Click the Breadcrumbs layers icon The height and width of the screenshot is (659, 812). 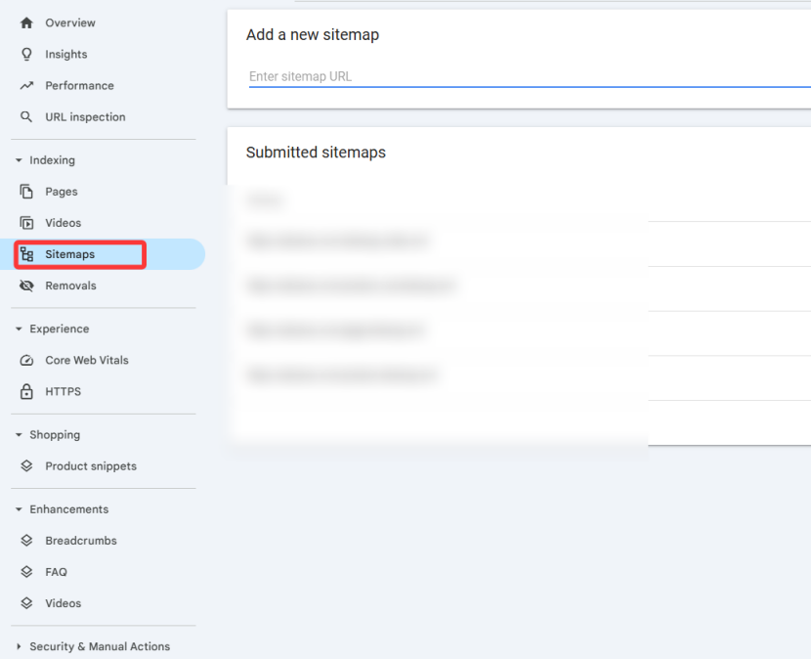pos(26,541)
